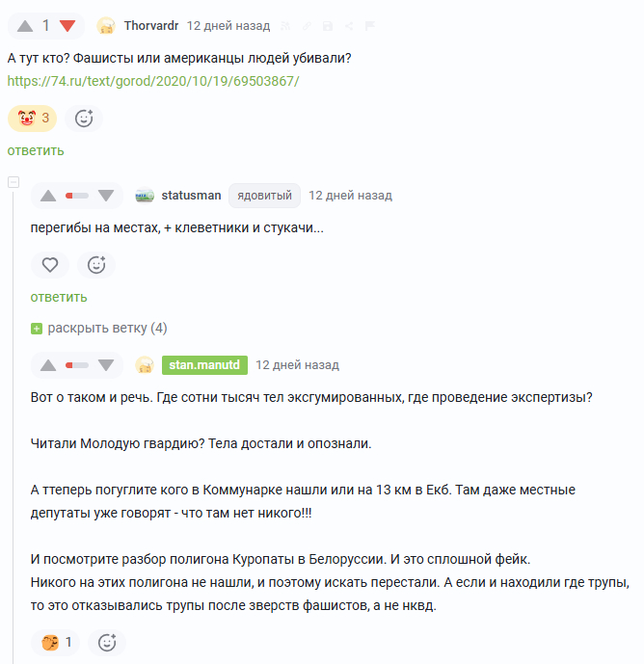Downvote stan.manutd's comment
This screenshot has height=664, width=644.
(106, 365)
